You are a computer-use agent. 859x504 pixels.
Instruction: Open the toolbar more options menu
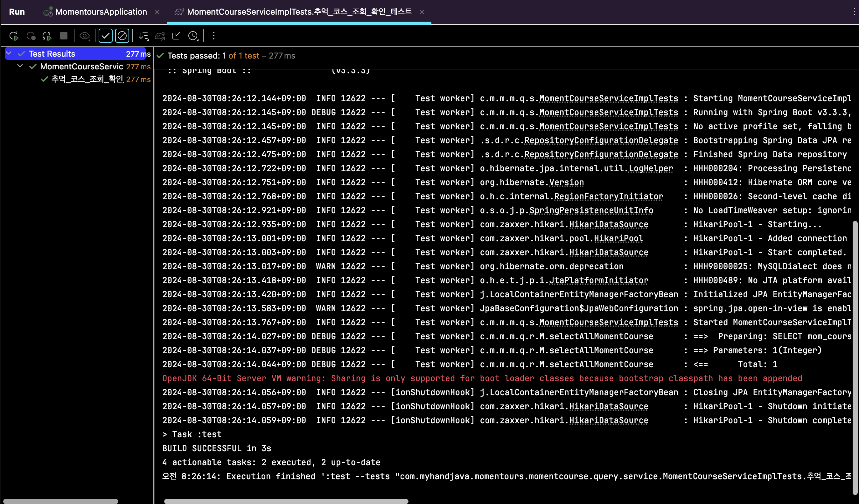214,36
